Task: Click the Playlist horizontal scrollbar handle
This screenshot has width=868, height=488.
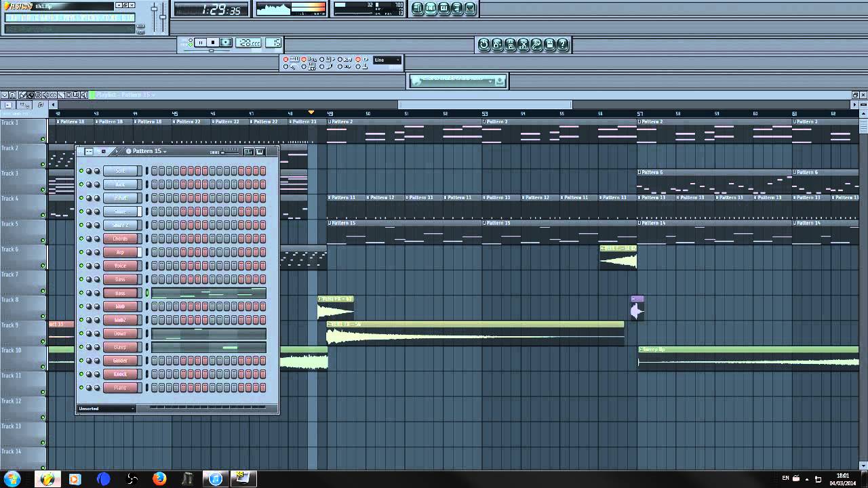Action: (486, 105)
